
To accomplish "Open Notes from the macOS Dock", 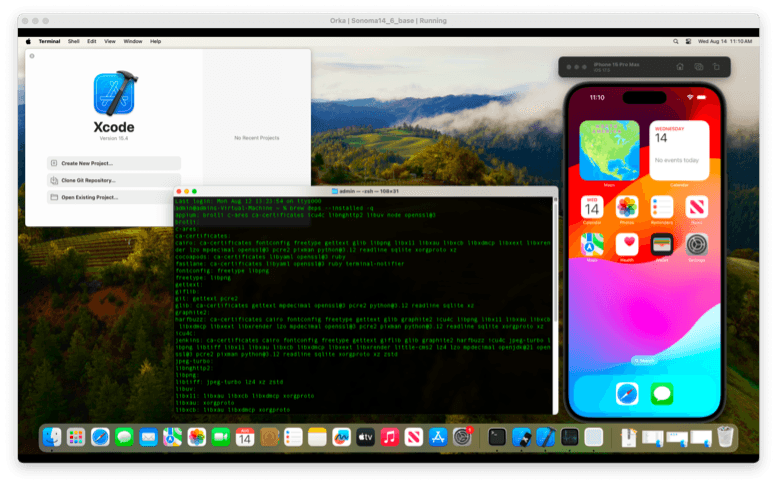I will point(317,438).
